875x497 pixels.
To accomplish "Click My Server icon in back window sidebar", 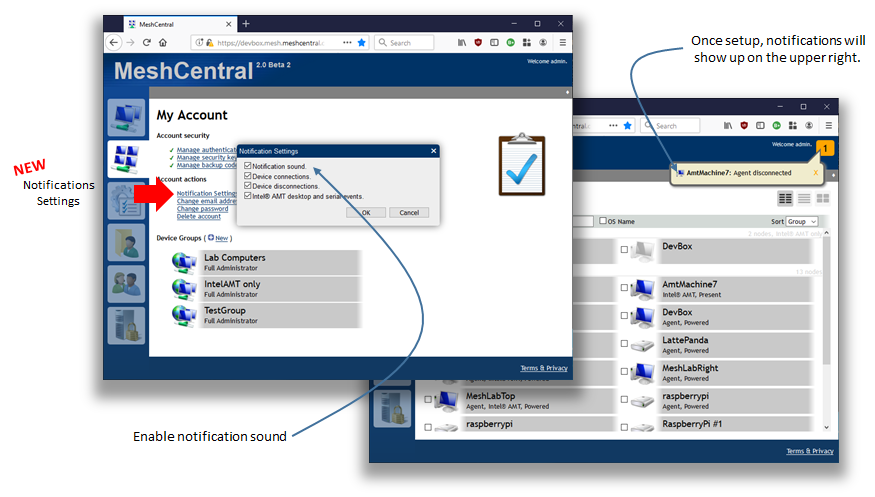I will point(392,408).
